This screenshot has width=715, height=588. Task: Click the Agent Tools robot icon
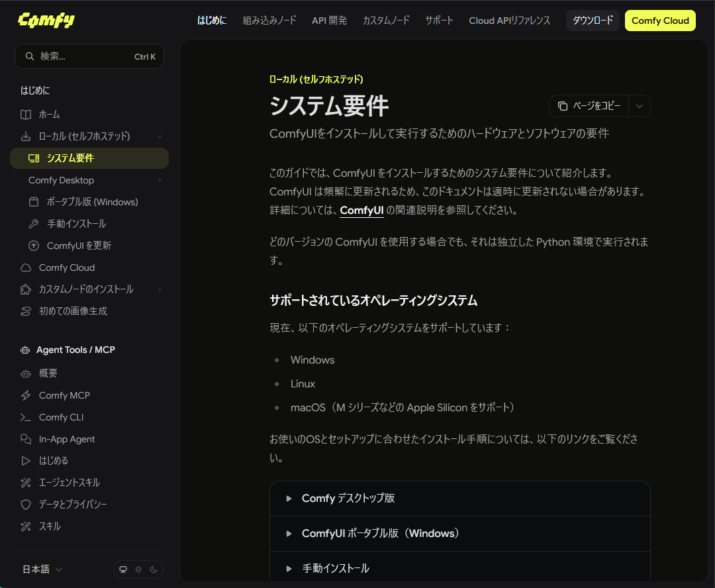point(26,350)
